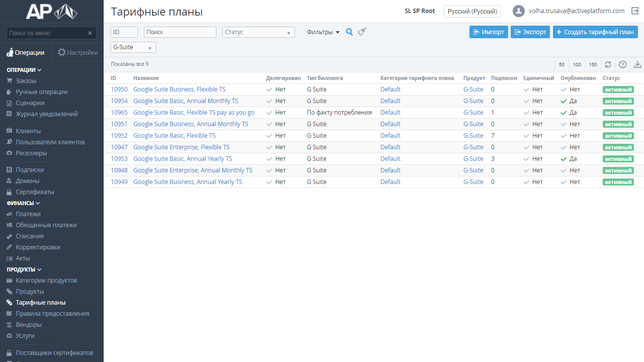644x362 pixels.
Task: Open Пользователи клиентов
Action: [x=50, y=142]
